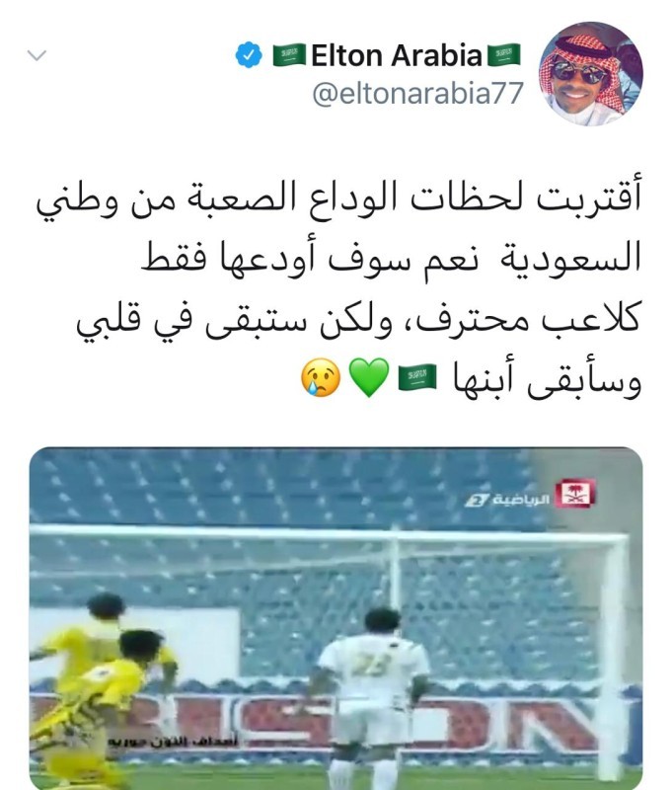Click the Saudi flag emoji in tweet text
This screenshot has height=790, width=672.
tap(416, 378)
